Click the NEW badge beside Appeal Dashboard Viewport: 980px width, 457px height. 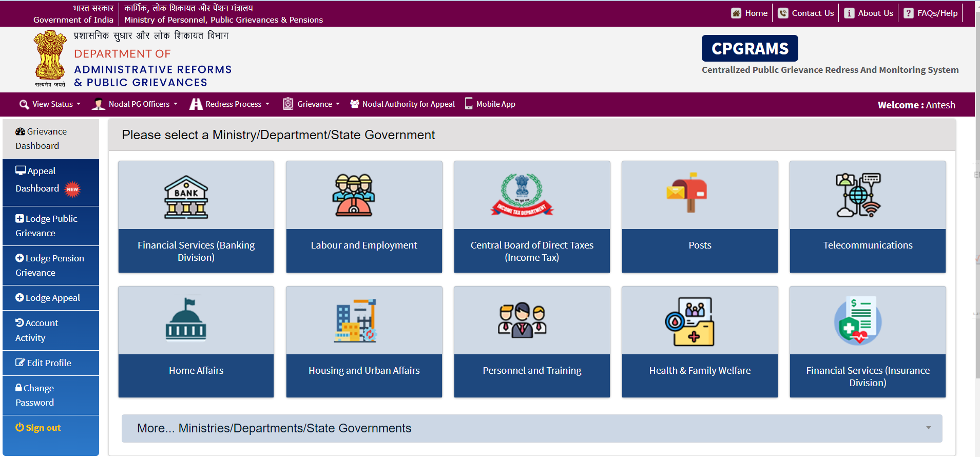pos(73,189)
